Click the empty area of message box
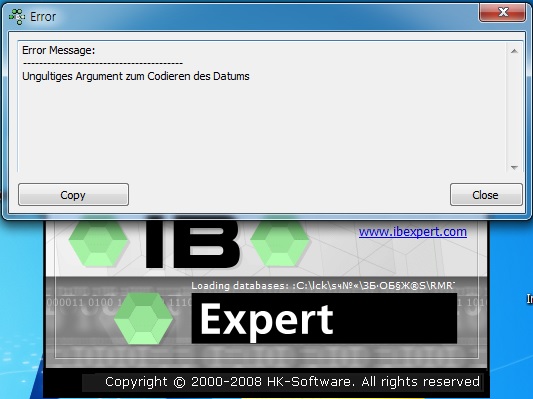 pos(262,129)
